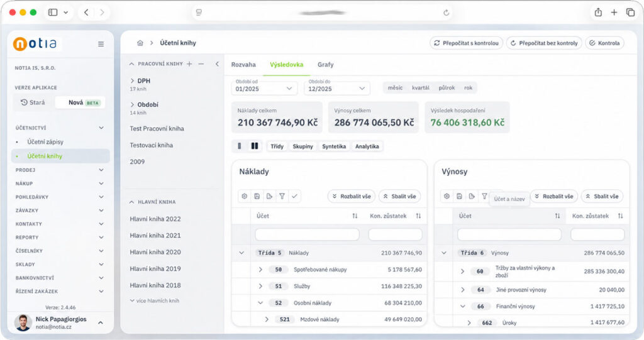Click the filter icon in the Náklady toolbar
The width and height of the screenshot is (644, 340).
click(282, 196)
